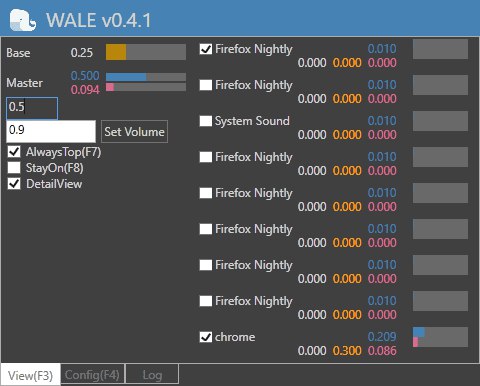Disable the AlwaysTop(F7) checkbox
This screenshot has height=386, width=480.
[x=14, y=152]
